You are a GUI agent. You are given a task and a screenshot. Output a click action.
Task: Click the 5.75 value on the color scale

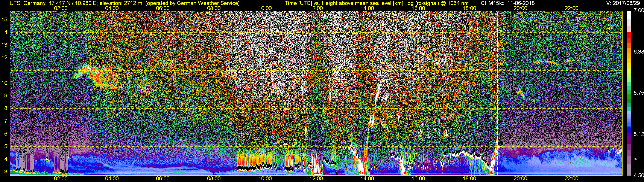639,93
